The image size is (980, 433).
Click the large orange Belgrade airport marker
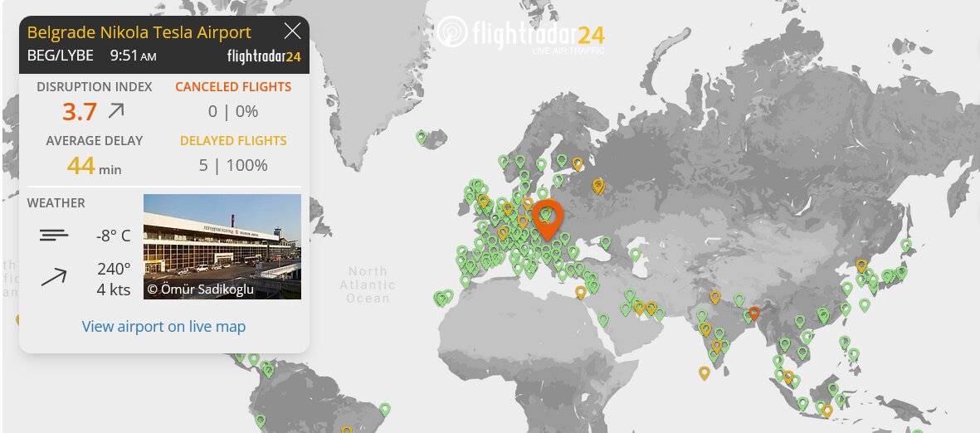[547, 217]
